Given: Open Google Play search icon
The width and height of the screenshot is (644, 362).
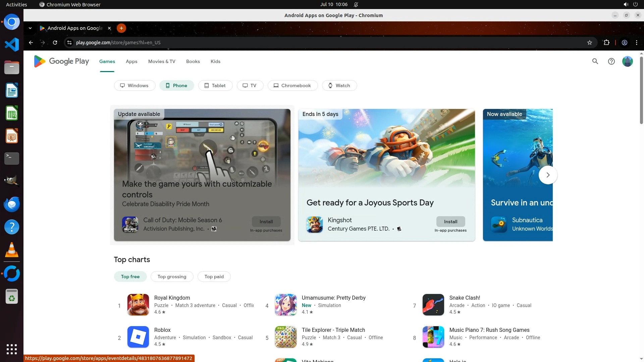Looking at the screenshot, I should pos(595,61).
